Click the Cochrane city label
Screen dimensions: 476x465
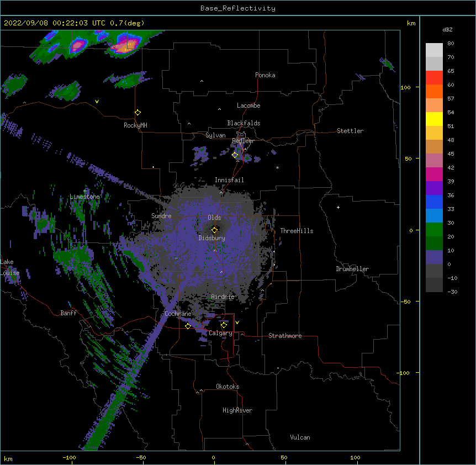click(178, 314)
